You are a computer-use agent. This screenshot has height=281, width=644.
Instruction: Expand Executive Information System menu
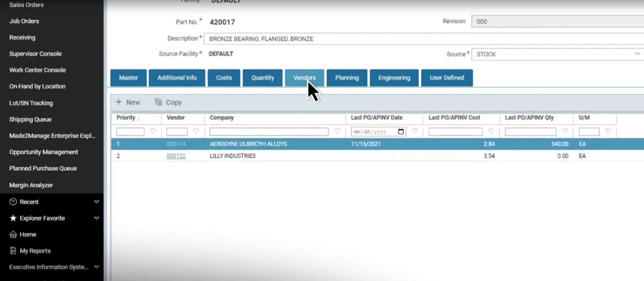coord(96,267)
